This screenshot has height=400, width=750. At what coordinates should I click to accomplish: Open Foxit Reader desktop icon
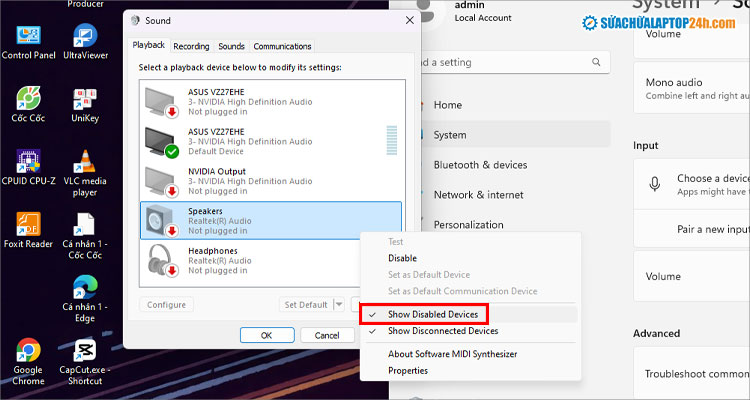pos(28,230)
